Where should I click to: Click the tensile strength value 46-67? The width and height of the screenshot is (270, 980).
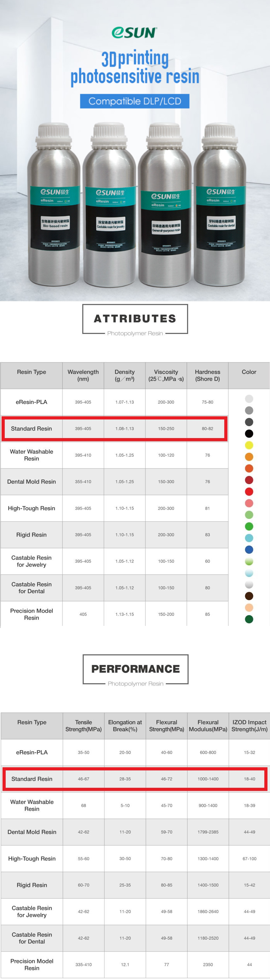tap(84, 779)
